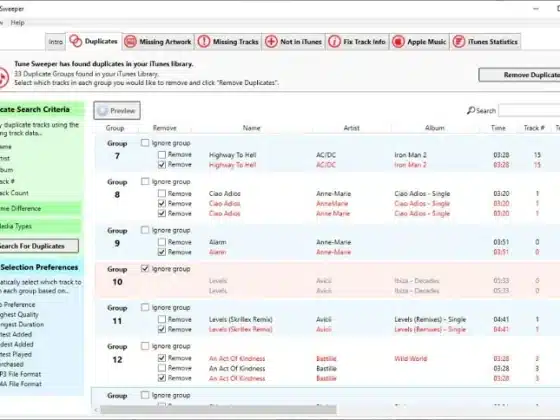Click the Missing Tracks exclamation icon
Image resolution: width=560 pixels, height=420 pixels.
pos(204,41)
